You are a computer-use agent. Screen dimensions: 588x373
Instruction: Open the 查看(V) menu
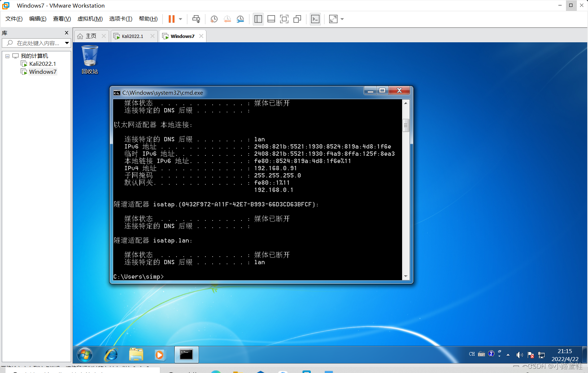click(62, 19)
